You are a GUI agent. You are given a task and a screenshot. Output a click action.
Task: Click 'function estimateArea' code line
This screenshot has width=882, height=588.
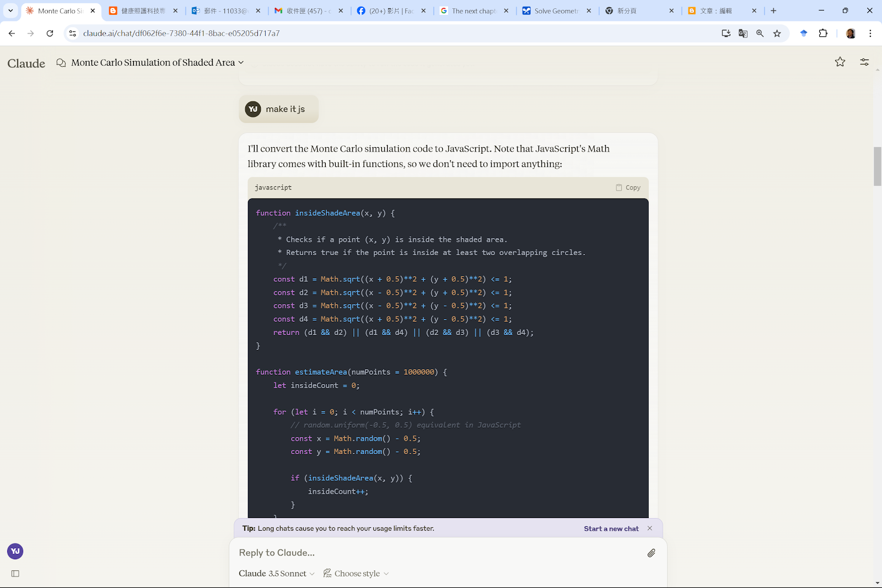tap(352, 372)
